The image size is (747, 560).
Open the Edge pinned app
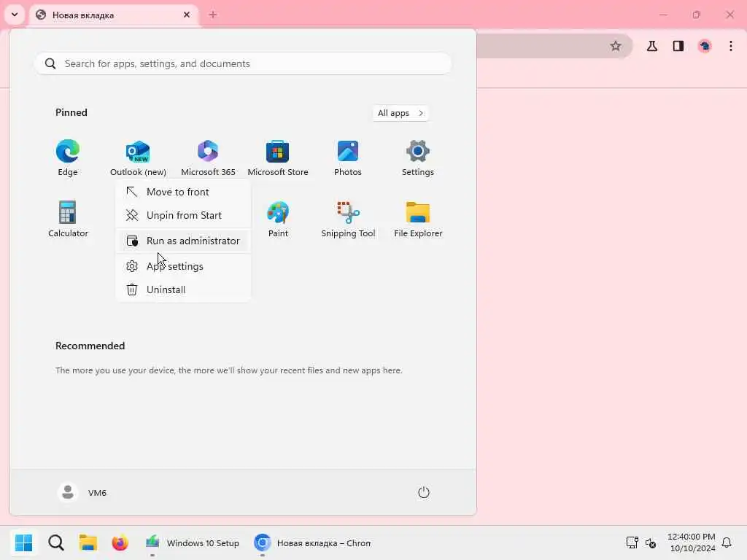[x=68, y=158]
